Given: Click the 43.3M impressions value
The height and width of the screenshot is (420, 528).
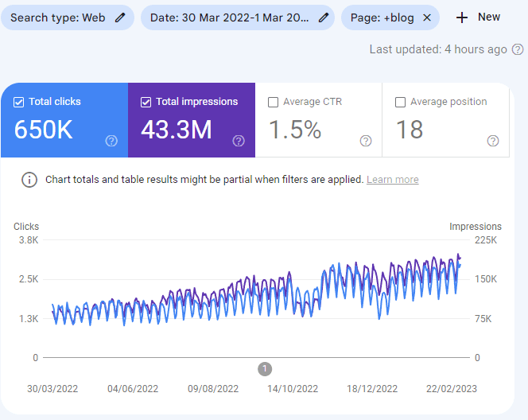Looking at the screenshot, I should tap(177, 130).
